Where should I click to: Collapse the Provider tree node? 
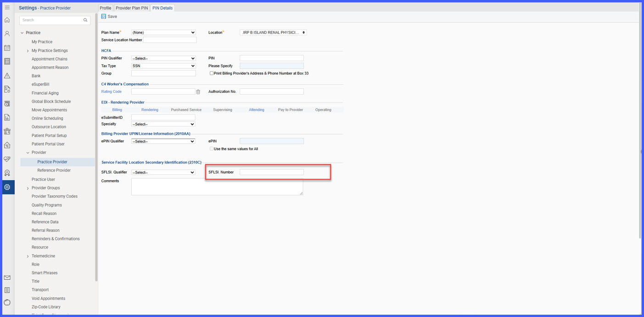[28, 153]
